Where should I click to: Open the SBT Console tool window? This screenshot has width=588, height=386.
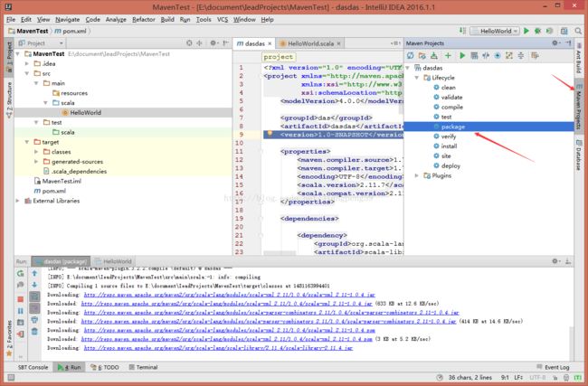(x=33, y=367)
